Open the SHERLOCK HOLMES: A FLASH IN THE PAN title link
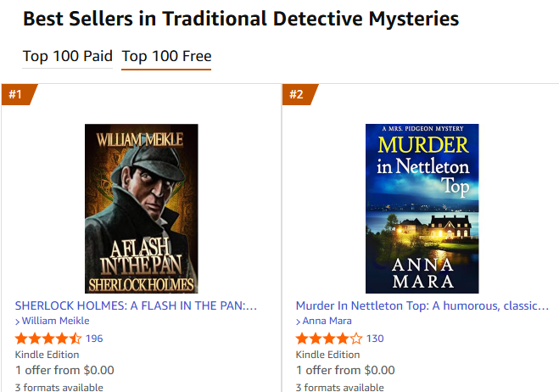This screenshot has height=392, width=559. click(x=136, y=305)
